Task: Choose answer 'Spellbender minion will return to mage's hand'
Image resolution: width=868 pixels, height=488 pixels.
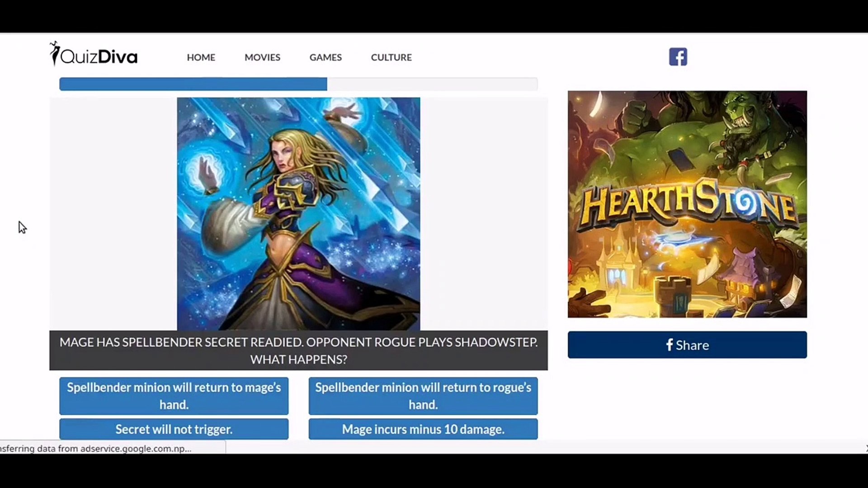Action: point(174,396)
